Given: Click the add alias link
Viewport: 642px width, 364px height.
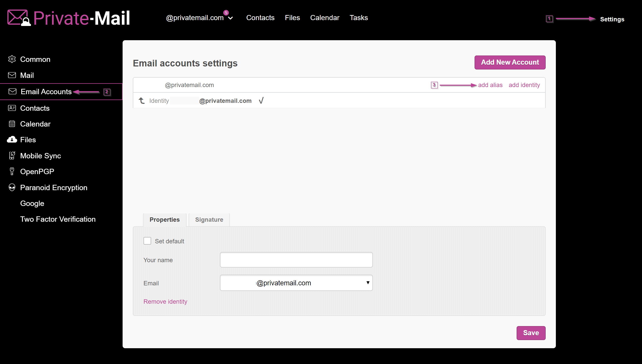Looking at the screenshot, I should tap(490, 85).
